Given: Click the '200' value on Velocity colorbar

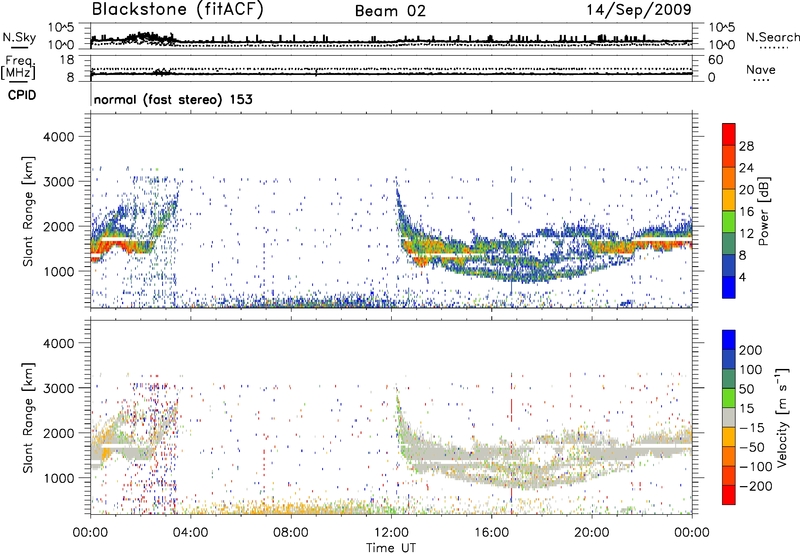Looking at the screenshot, I should [751, 350].
